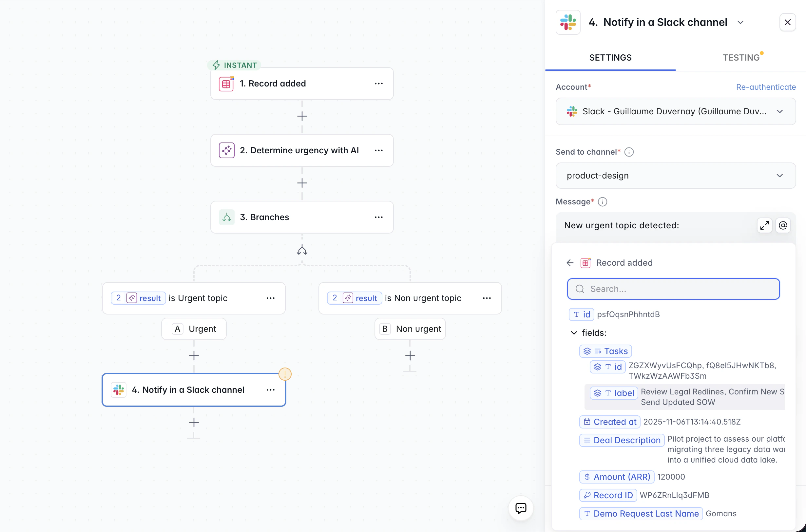Select the SETTINGS tab
This screenshot has width=806, height=532.
point(610,58)
